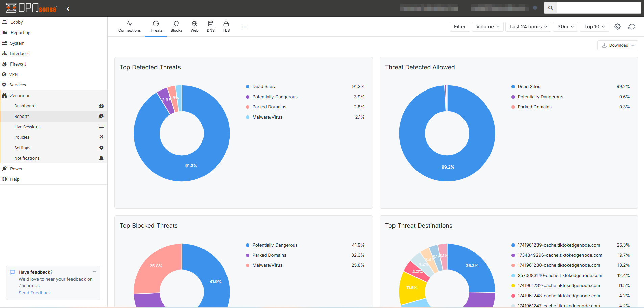The image size is (644, 308).
Task: Click the Policies plane icon
Action: click(x=101, y=137)
